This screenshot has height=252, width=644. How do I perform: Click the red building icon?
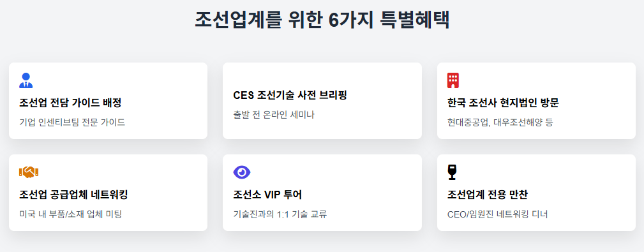coord(453,80)
